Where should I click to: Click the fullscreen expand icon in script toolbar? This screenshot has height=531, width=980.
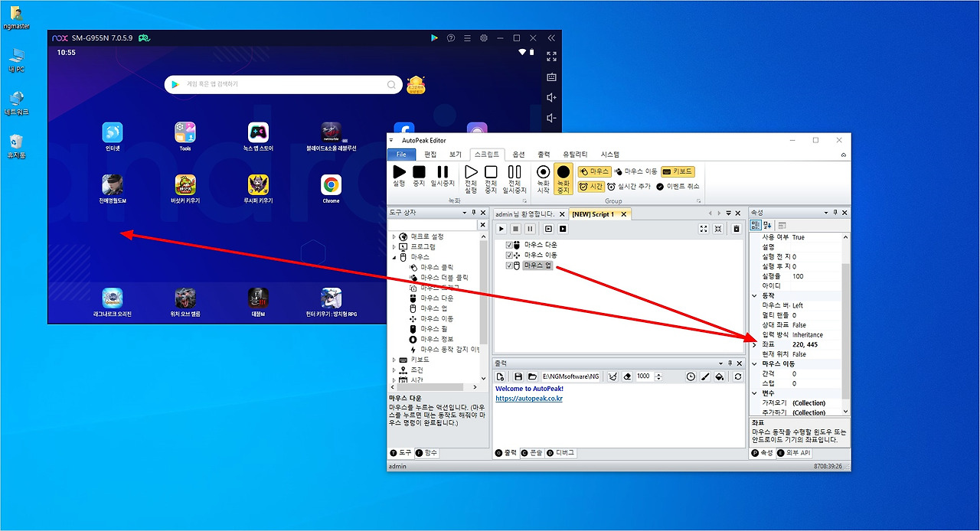coord(704,229)
